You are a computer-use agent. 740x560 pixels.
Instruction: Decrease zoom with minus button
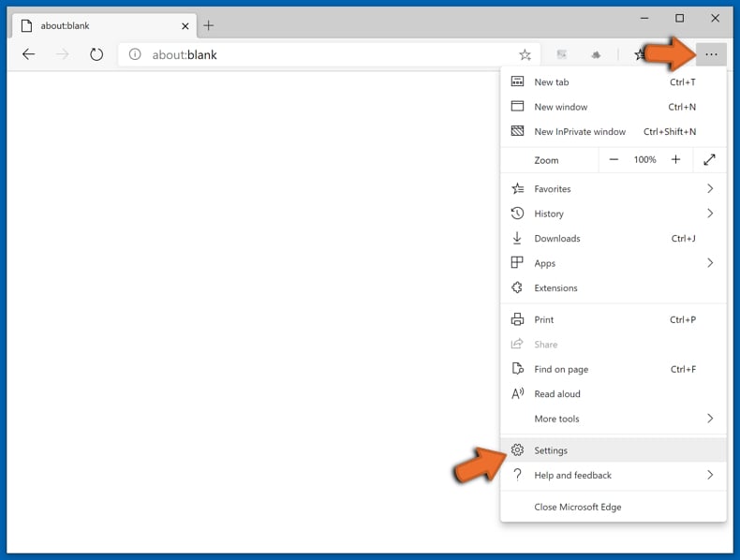coord(614,160)
